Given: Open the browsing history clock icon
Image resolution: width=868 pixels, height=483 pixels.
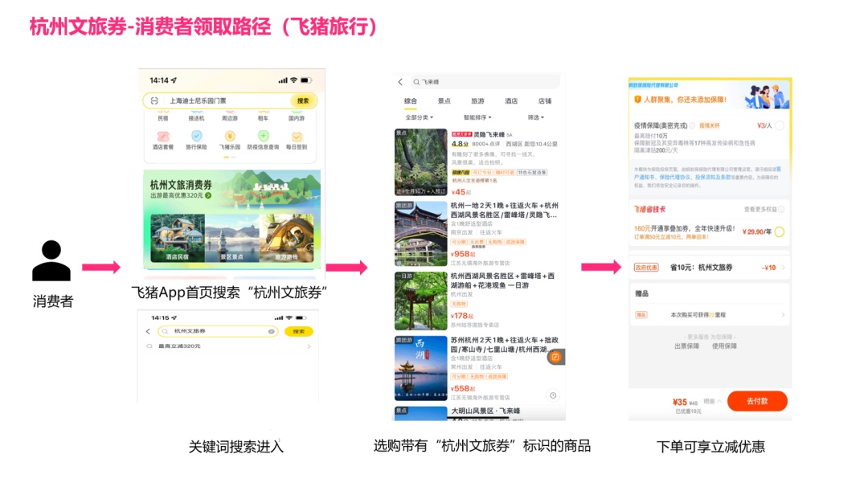Looking at the screenshot, I should [552, 395].
